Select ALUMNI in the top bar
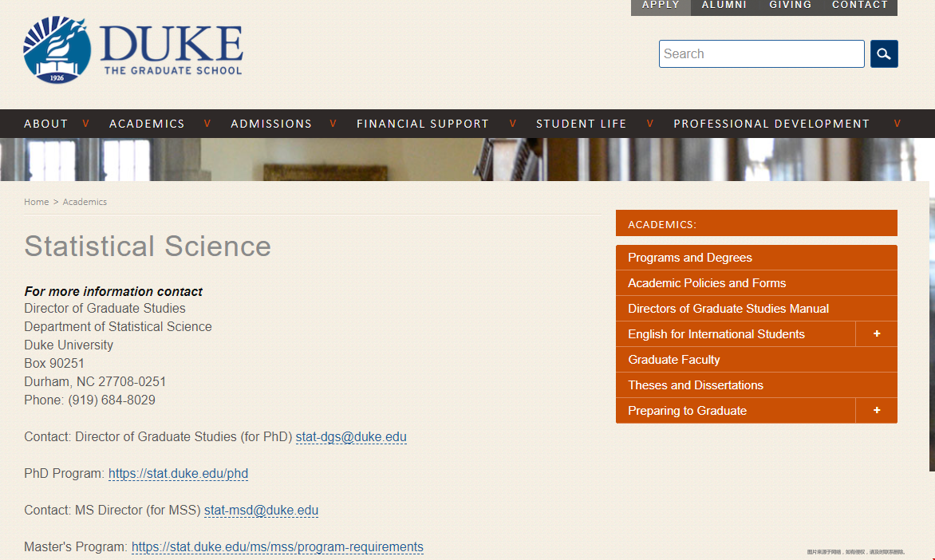Viewport: 935px width, 560px height. click(724, 6)
